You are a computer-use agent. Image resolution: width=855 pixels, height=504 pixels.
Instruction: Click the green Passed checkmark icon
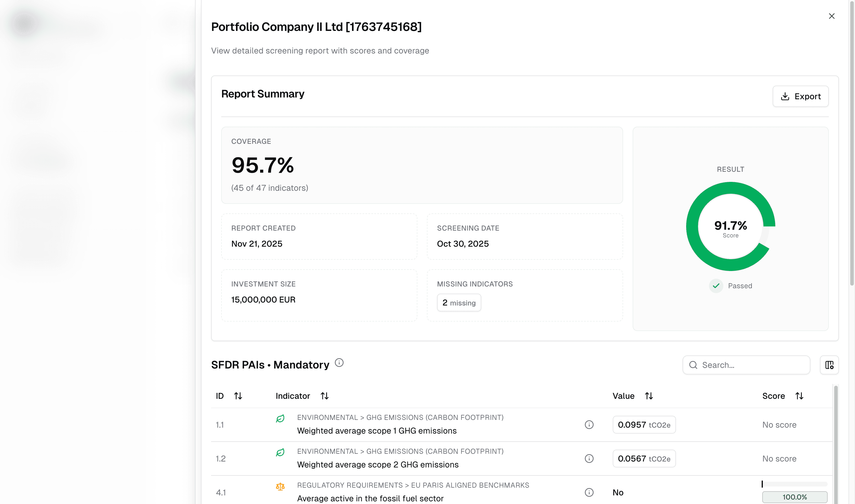(x=716, y=286)
